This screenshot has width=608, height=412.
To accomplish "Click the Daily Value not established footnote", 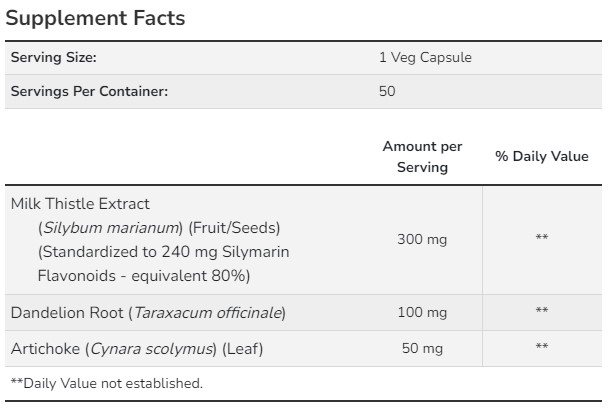I will coord(106,383).
